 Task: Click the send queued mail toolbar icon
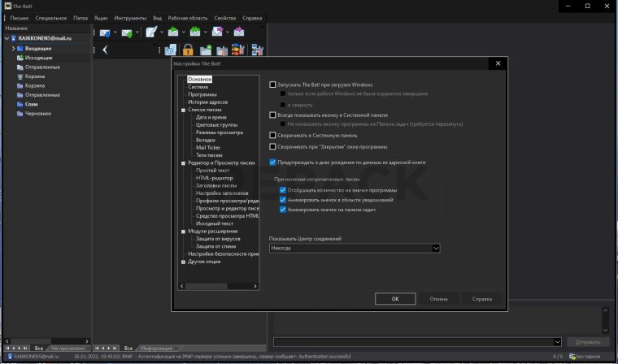coord(126,32)
